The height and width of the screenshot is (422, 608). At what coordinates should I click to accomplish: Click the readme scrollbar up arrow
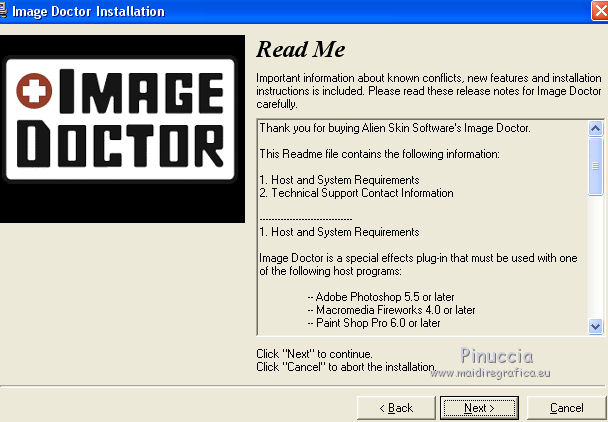595,128
